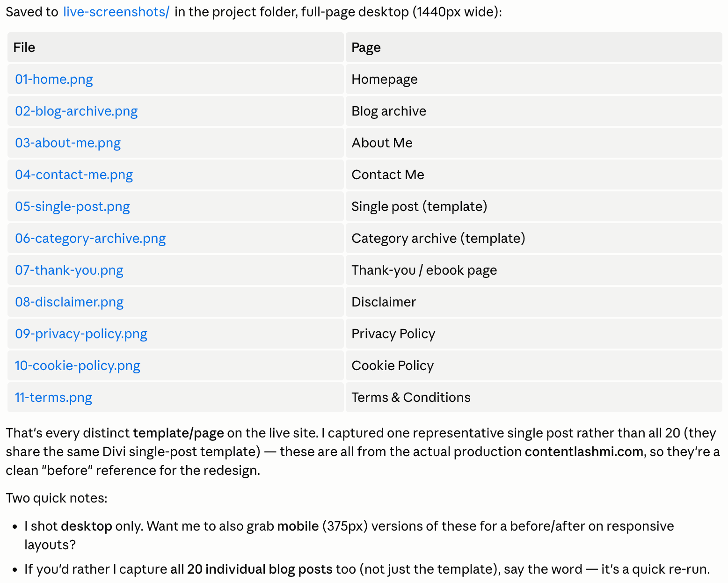Open the 09-privacy-policy.png file link

[x=81, y=334]
